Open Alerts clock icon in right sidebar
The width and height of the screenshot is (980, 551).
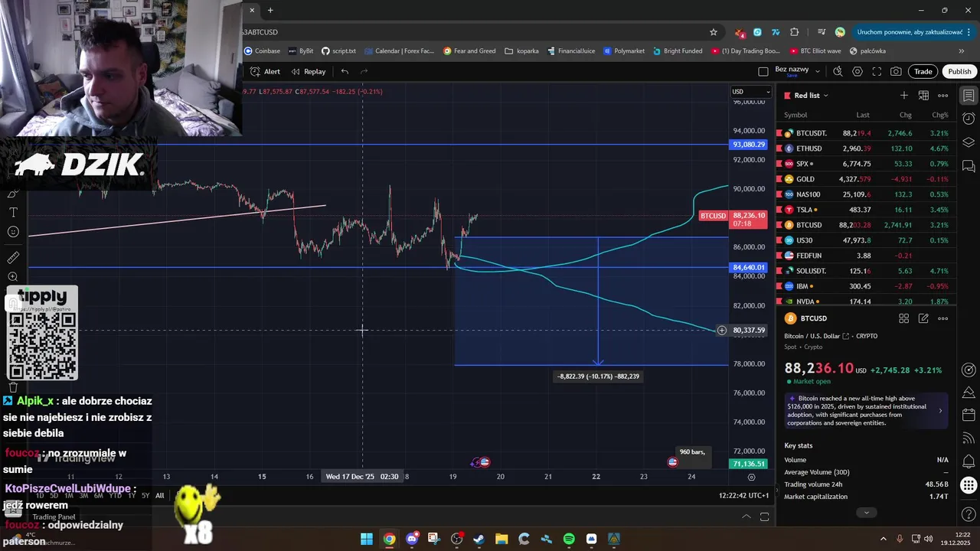969,119
